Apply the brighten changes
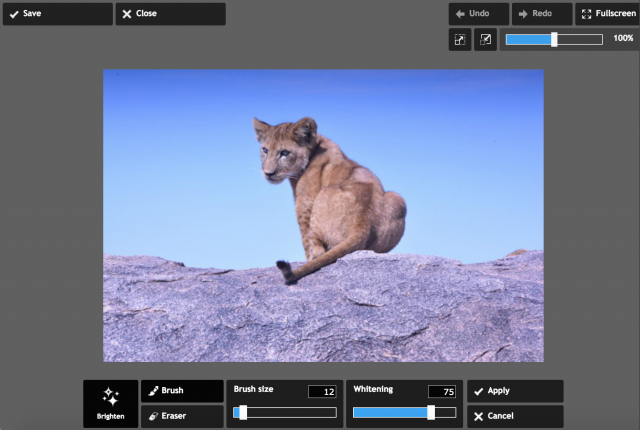The width and height of the screenshot is (640, 430). tap(514, 391)
